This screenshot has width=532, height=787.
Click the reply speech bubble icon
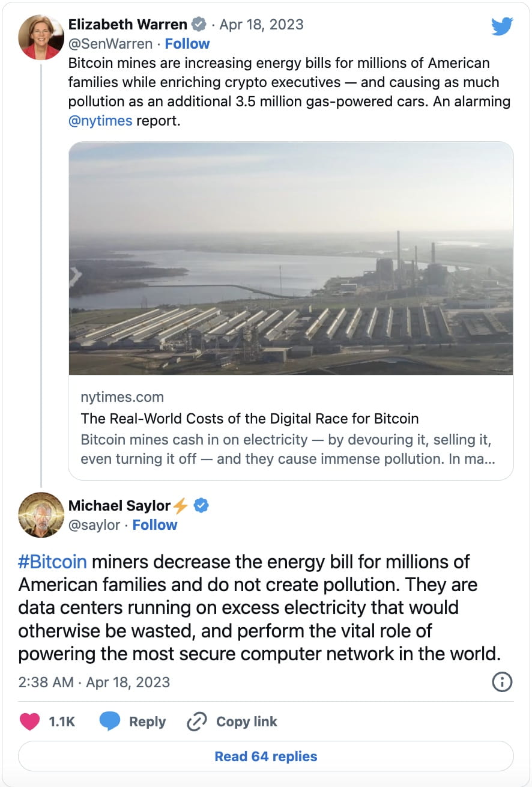tap(109, 722)
